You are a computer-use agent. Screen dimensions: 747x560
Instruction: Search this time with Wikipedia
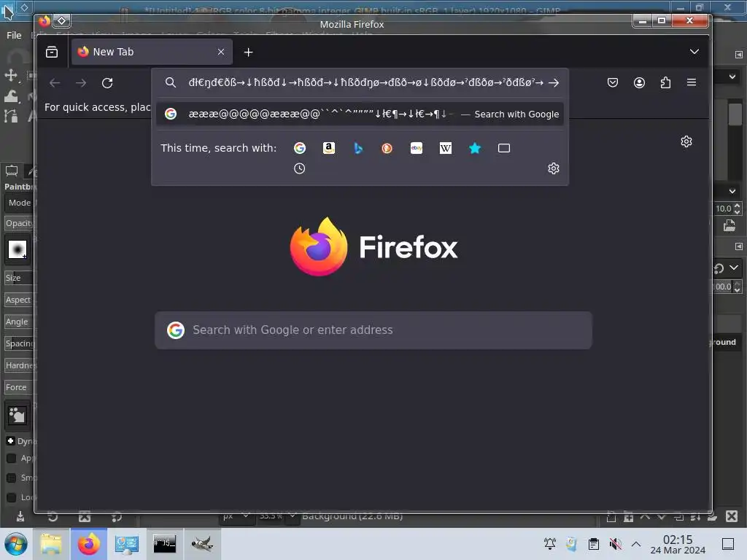(446, 148)
